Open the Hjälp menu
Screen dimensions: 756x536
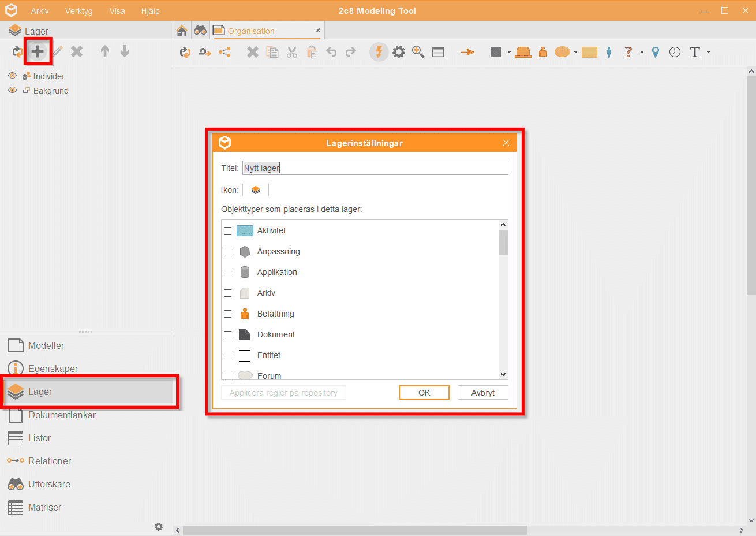click(x=150, y=11)
